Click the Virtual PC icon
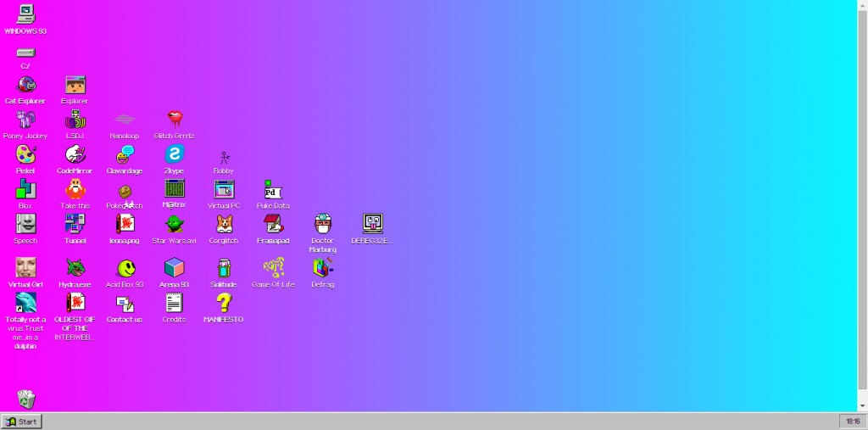The height and width of the screenshot is (430, 868). pos(224,189)
